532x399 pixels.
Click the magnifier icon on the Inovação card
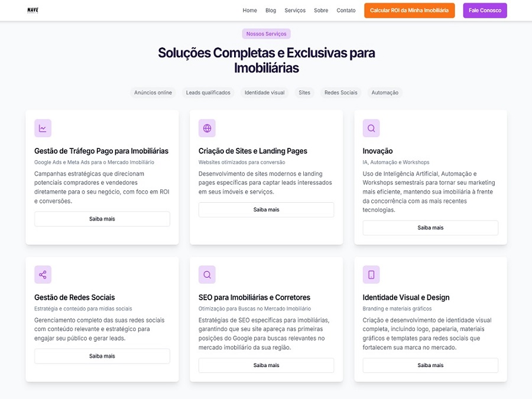(371, 128)
